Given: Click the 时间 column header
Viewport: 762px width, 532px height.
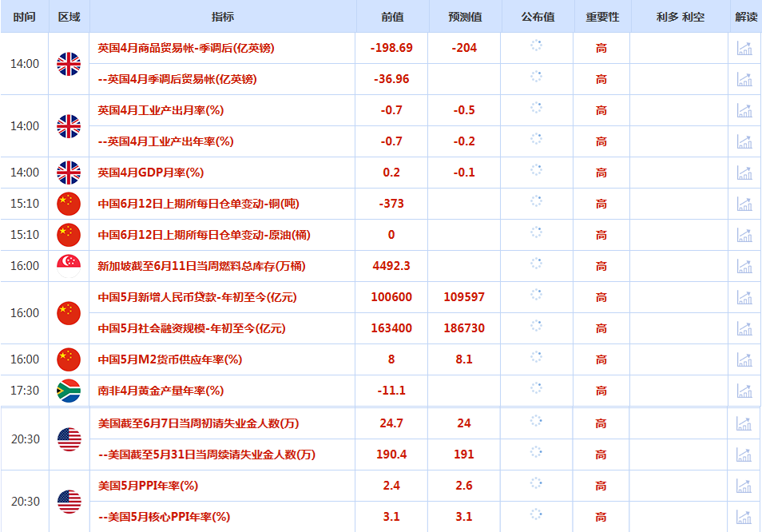Looking at the screenshot, I should coord(24,17).
